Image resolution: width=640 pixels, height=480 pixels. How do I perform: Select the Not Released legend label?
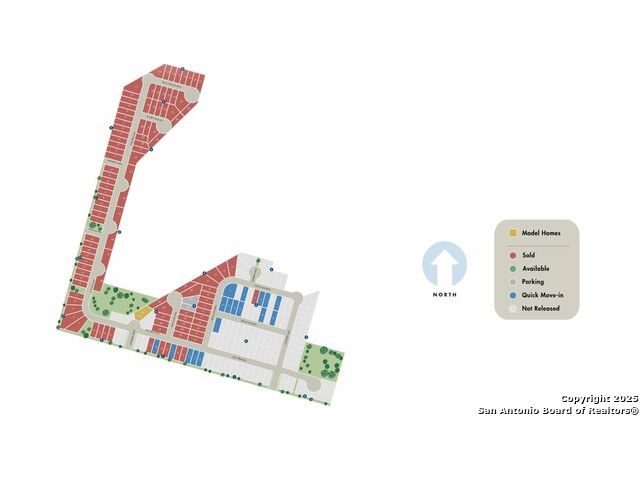[540, 309]
